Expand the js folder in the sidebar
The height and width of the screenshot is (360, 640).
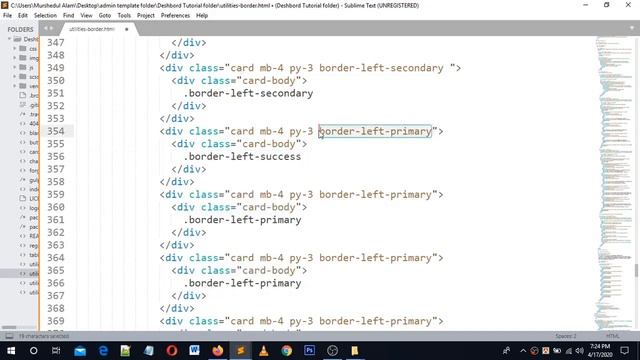(14, 67)
